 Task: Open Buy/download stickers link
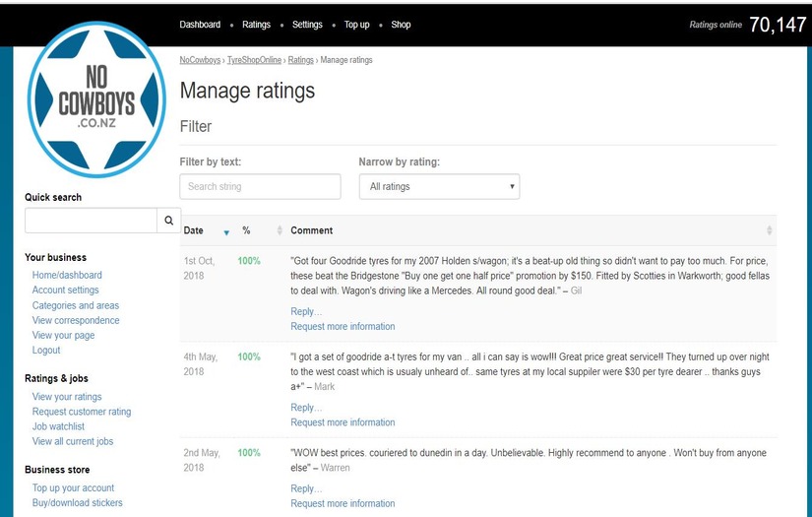(77, 503)
